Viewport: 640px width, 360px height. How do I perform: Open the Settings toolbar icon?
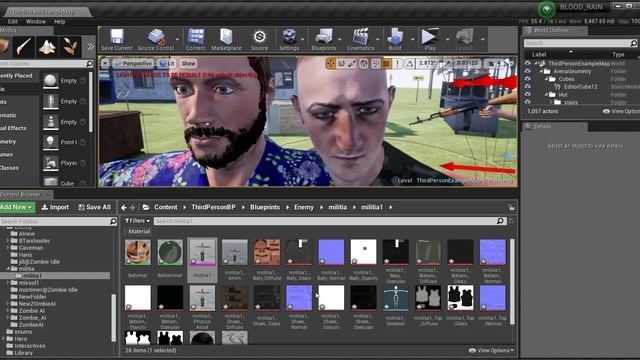(289, 40)
